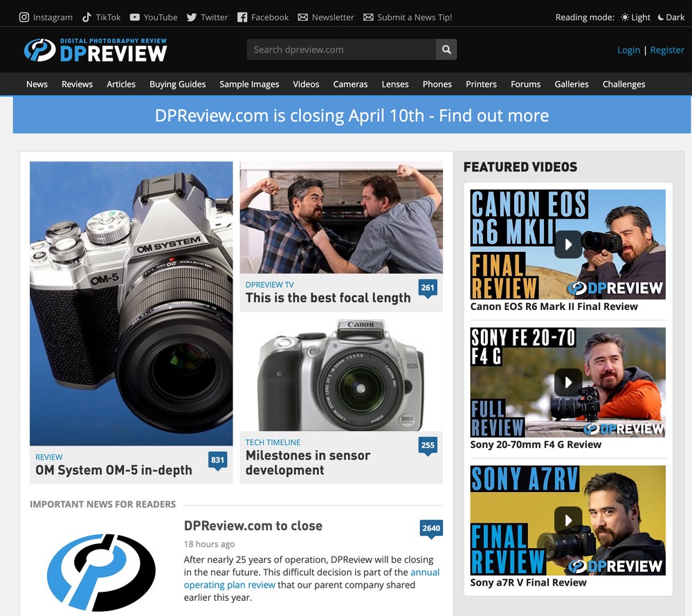Viewport: 692px width, 616px height.
Task: Open 'This is the best focal length' headline
Action: (x=328, y=298)
